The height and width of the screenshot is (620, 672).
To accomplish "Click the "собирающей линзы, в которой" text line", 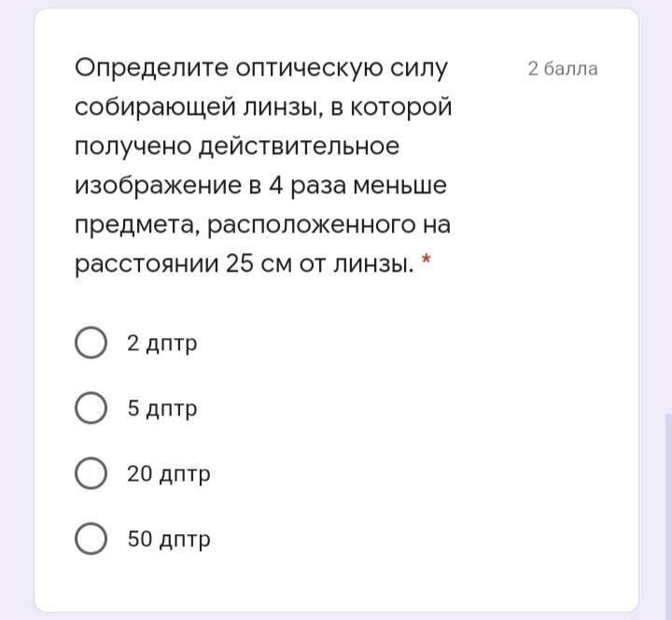I will coord(263,106).
